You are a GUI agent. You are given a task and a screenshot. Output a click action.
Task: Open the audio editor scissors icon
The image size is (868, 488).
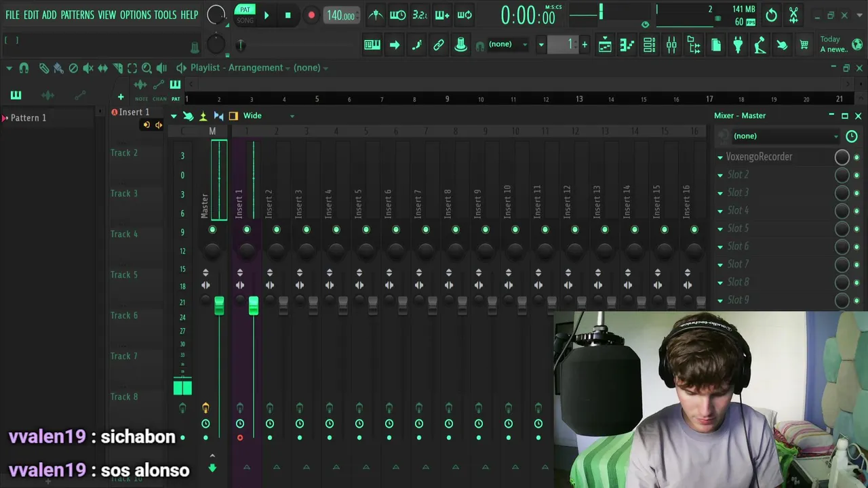(x=793, y=15)
